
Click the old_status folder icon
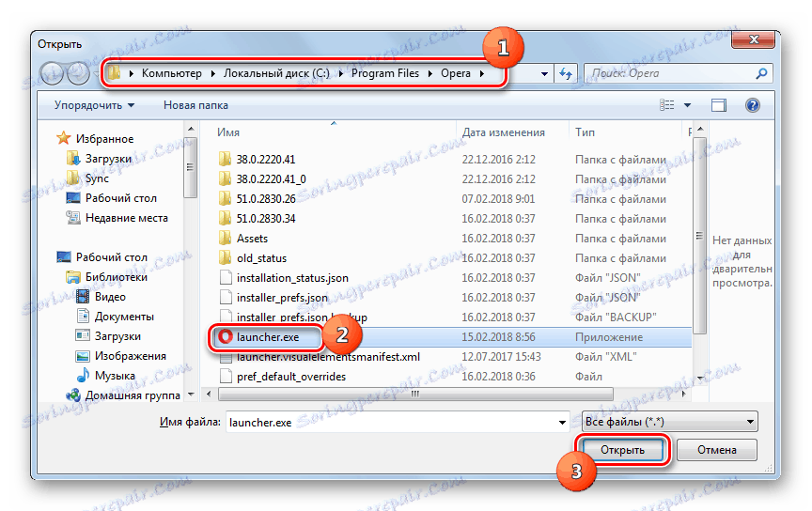click(x=225, y=257)
